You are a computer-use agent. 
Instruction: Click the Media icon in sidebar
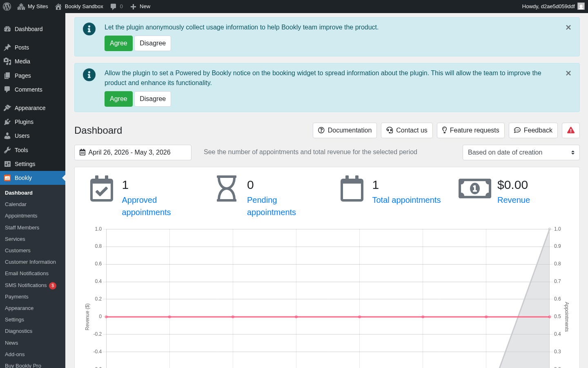[7, 61]
